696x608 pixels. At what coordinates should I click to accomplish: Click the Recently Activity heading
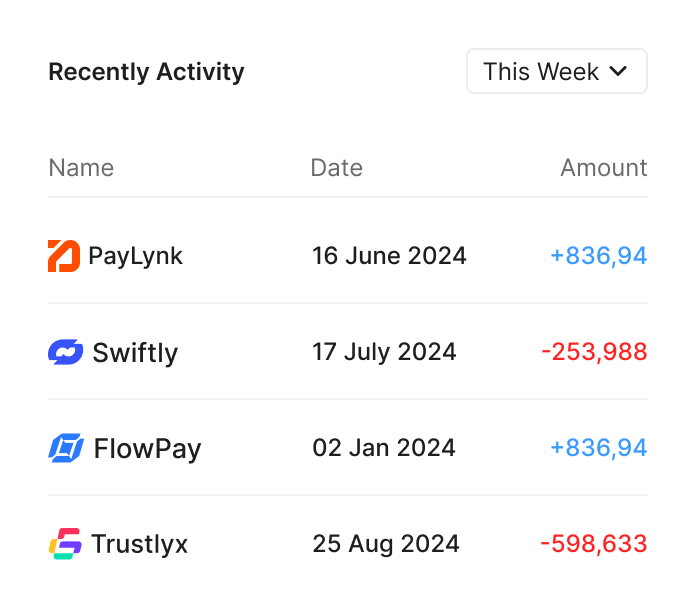pyautogui.click(x=146, y=72)
